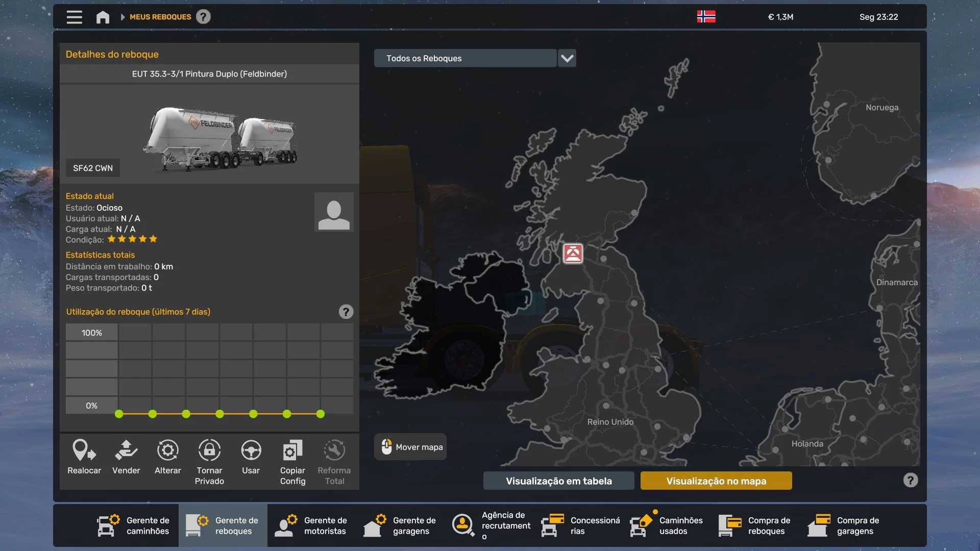Click the trailer preview thumbnail image
This screenshot has height=551, width=980.
[x=220, y=138]
